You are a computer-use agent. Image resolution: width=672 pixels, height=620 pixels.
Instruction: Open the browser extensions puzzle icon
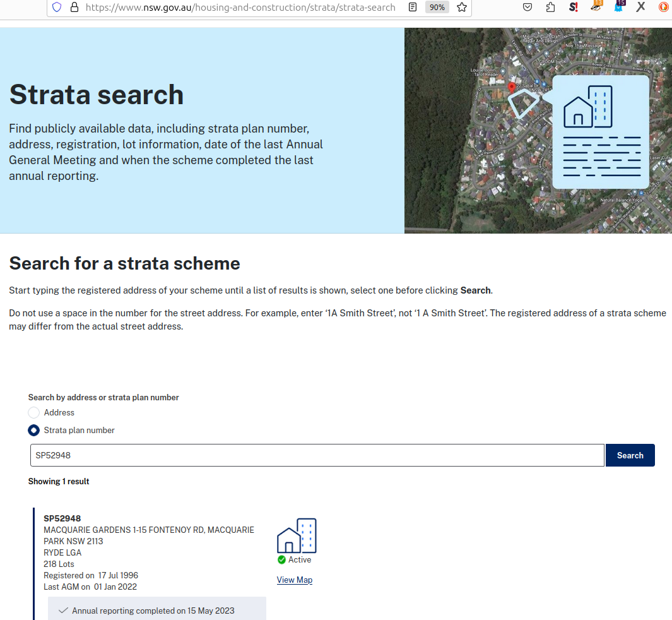click(x=550, y=8)
